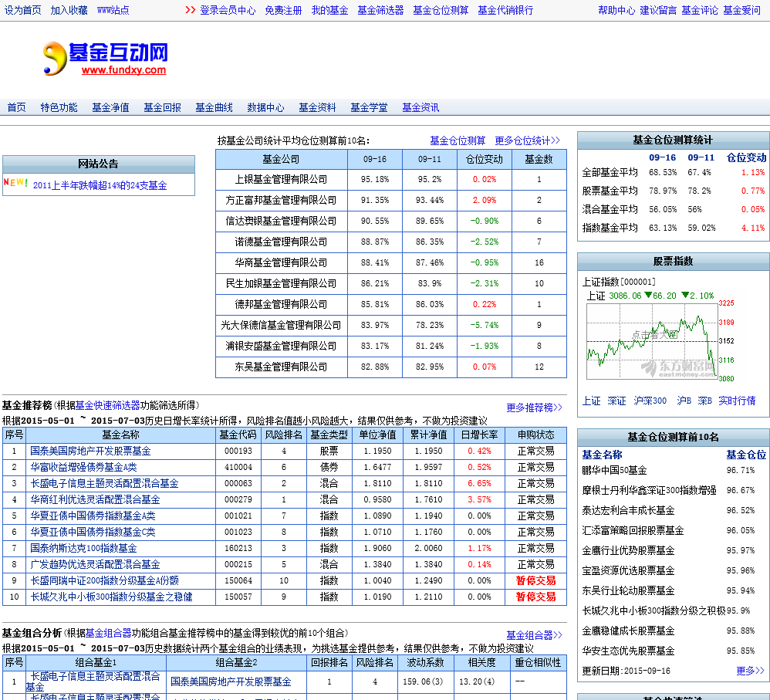
Task: Open 国泰美国房地产开发股票基金 in 推荐榜 table
Action: [x=90, y=451]
